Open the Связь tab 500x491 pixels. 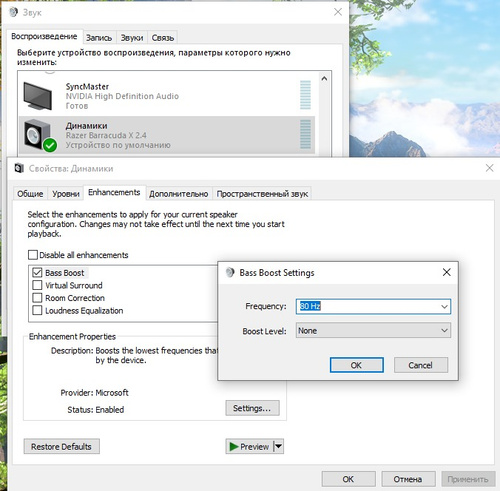tap(163, 38)
